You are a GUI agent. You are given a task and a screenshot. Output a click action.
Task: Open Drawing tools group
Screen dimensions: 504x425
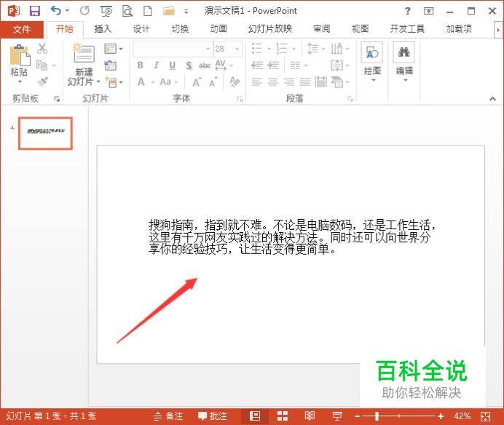(372, 61)
